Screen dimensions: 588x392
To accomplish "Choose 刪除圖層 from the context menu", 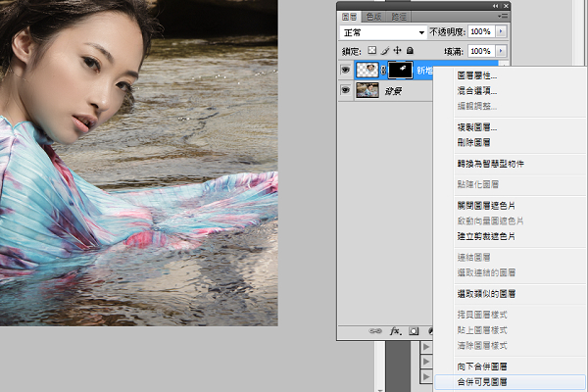I will point(473,142).
